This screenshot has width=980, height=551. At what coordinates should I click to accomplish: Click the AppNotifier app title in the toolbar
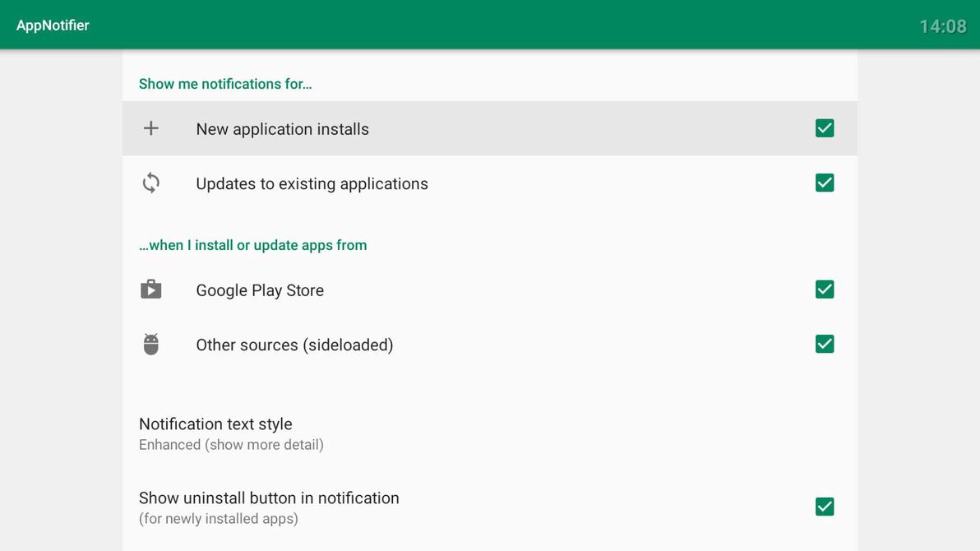(x=53, y=25)
